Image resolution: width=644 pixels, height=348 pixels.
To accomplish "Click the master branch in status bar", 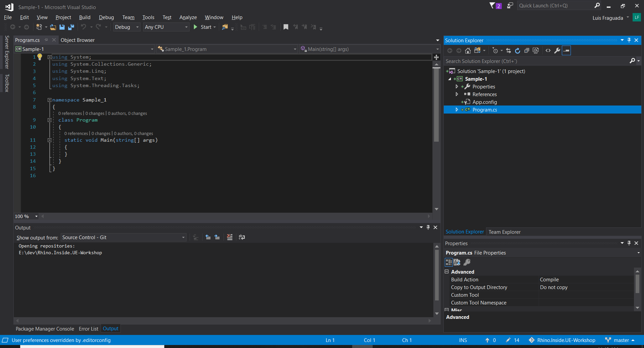I will [620, 340].
